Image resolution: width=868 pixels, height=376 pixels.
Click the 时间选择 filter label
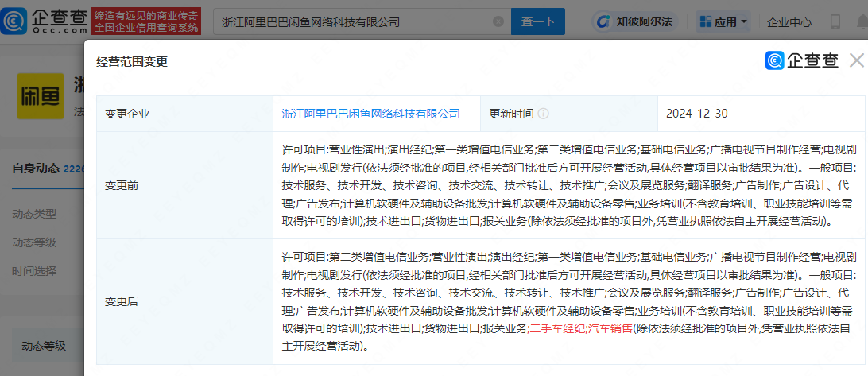pos(33,271)
